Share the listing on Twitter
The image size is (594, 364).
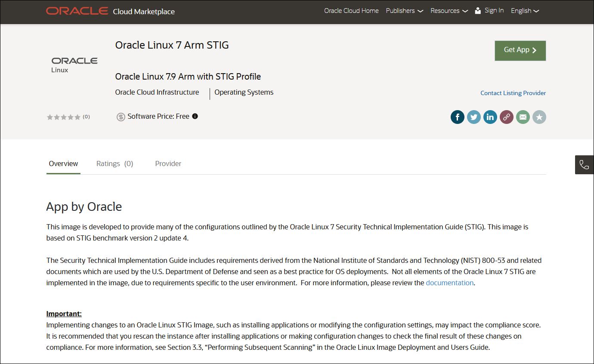coord(473,117)
